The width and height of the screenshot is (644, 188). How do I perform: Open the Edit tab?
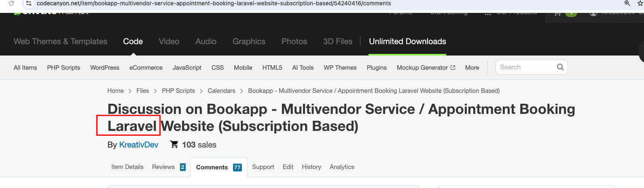[x=288, y=167]
